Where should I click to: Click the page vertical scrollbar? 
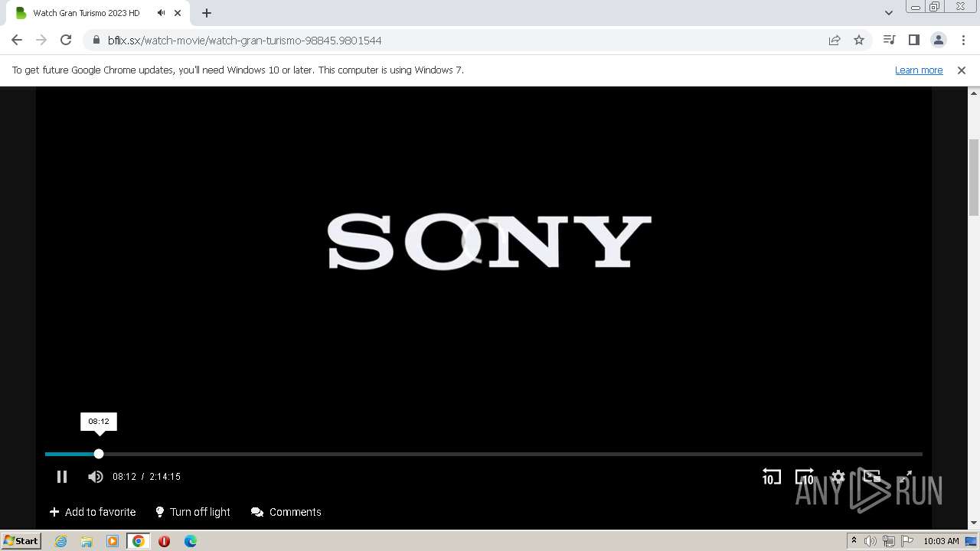click(974, 176)
